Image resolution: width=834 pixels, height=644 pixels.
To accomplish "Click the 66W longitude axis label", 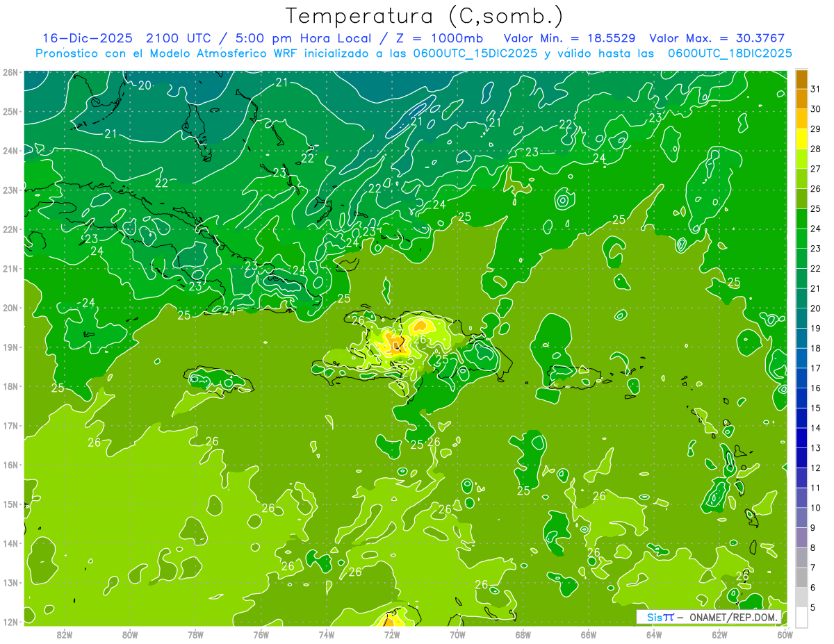I will (x=588, y=634).
